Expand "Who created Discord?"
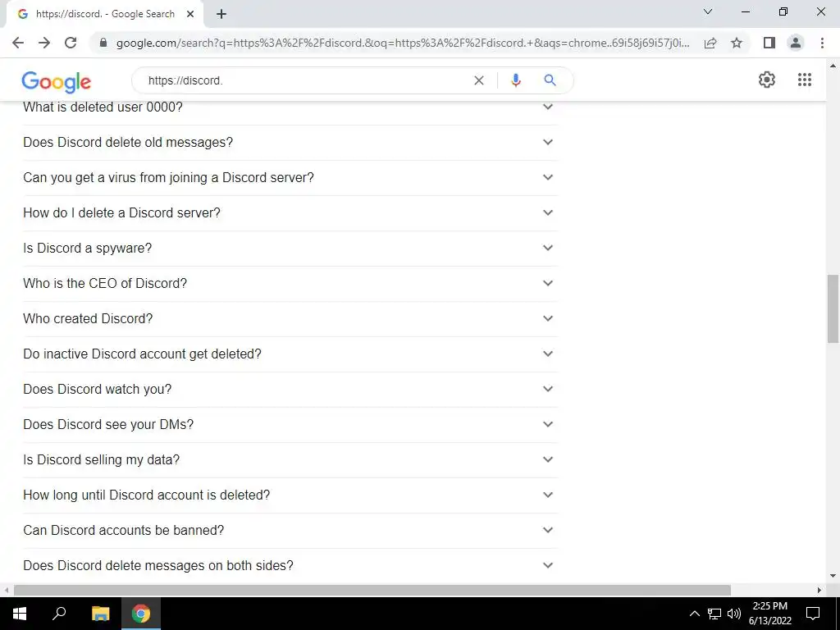840x630 pixels. click(x=290, y=319)
